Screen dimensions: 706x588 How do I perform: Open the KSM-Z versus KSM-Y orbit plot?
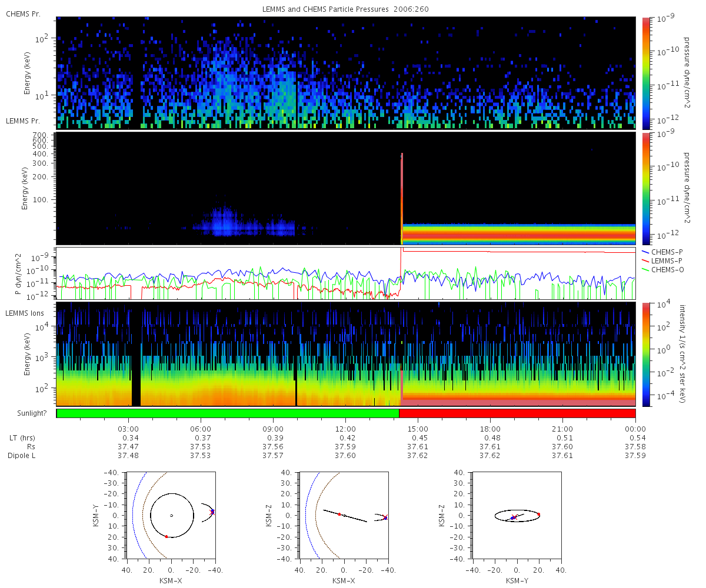tap(518, 515)
